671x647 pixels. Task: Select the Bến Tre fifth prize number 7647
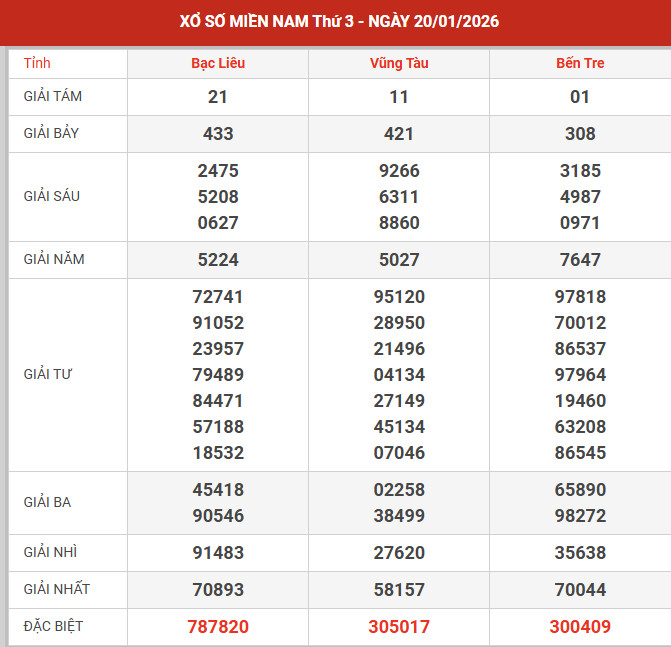580,260
